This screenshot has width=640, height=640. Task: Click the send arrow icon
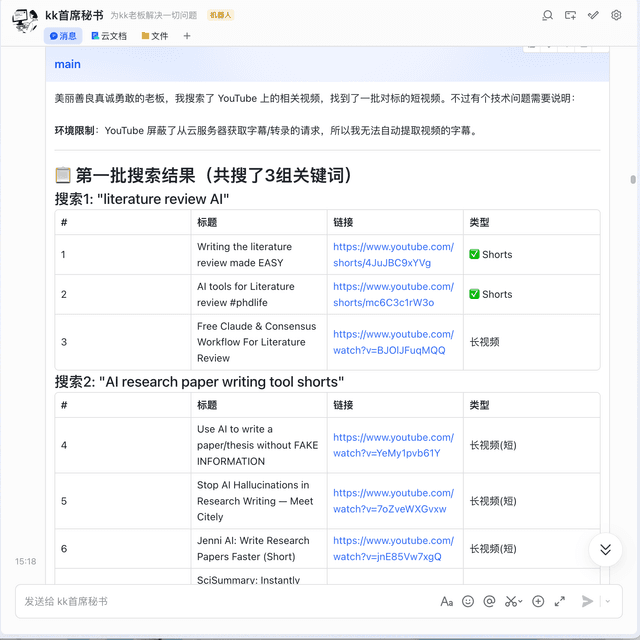tap(587, 601)
